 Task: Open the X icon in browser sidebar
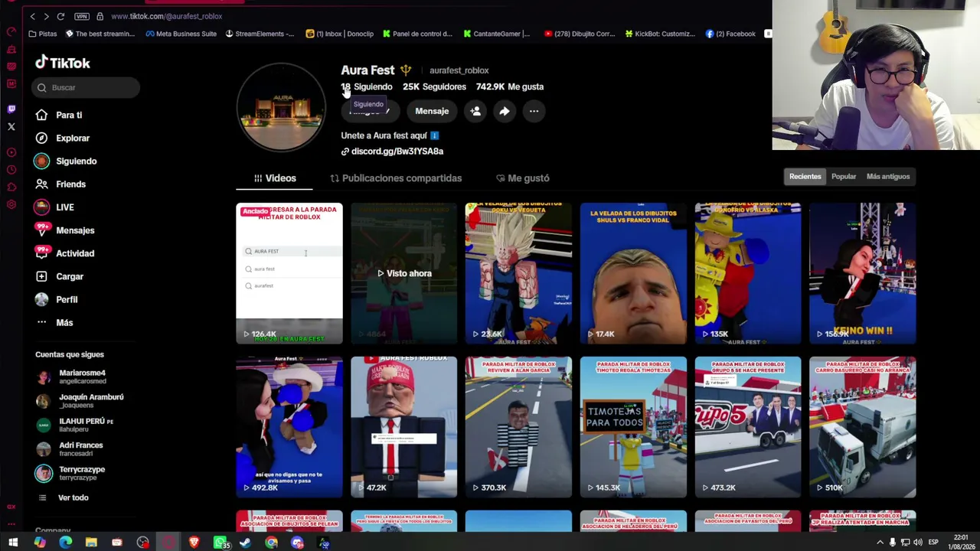pos(11,126)
